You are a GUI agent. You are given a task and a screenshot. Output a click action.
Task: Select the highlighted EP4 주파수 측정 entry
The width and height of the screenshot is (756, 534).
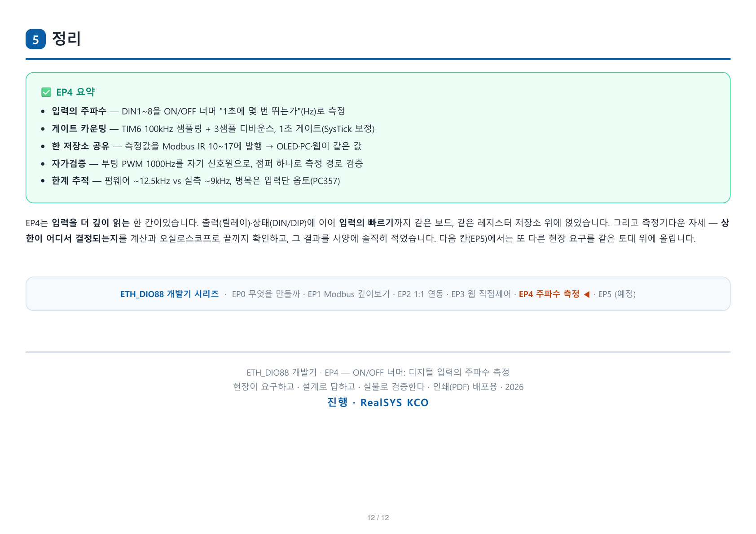549,294
